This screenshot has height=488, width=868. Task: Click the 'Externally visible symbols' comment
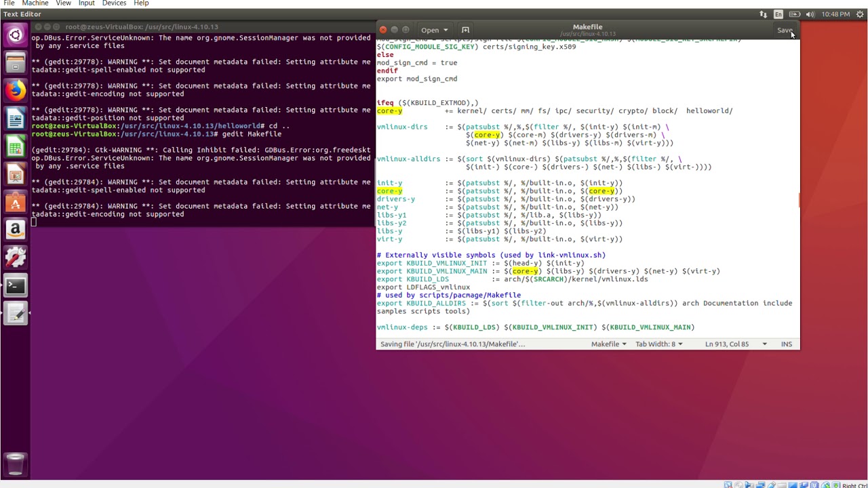491,256
